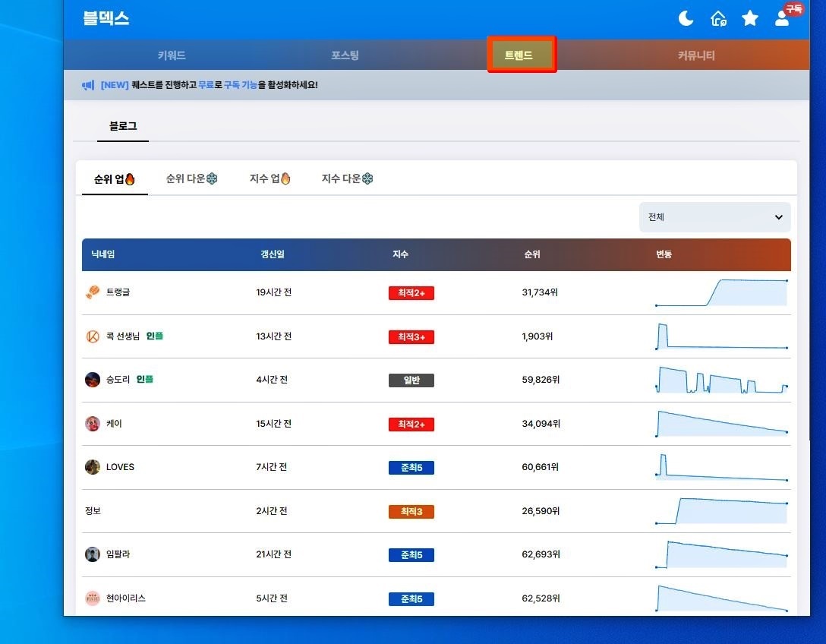
Task: Switch to the 지수 다운 tab
Action: [347, 178]
